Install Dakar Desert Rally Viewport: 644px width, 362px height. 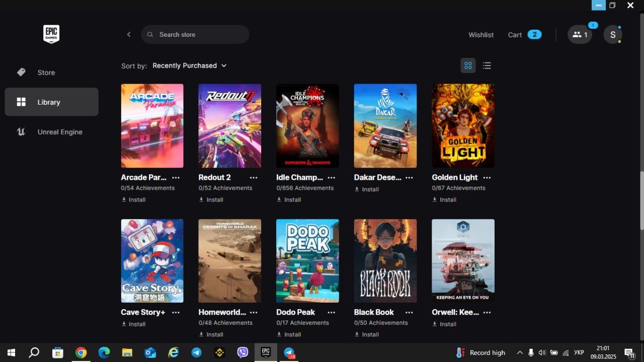(x=367, y=189)
